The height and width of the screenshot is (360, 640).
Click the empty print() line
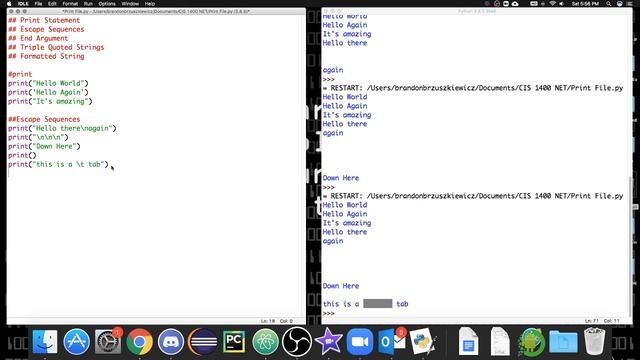click(22, 155)
